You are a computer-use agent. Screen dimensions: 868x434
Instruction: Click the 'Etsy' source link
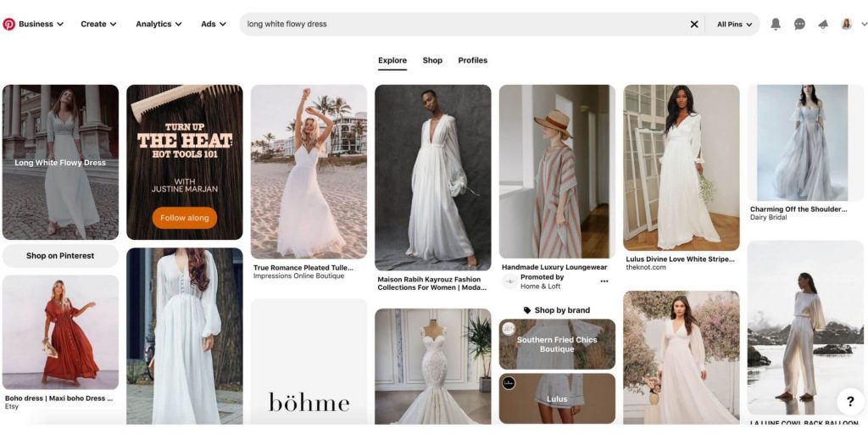[12, 407]
